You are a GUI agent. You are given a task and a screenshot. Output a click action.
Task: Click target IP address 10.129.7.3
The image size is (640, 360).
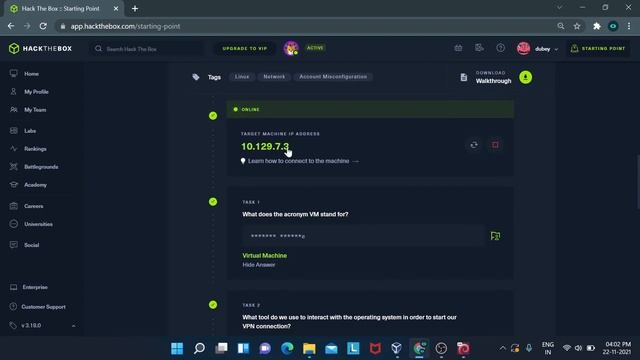coord(265,146)
